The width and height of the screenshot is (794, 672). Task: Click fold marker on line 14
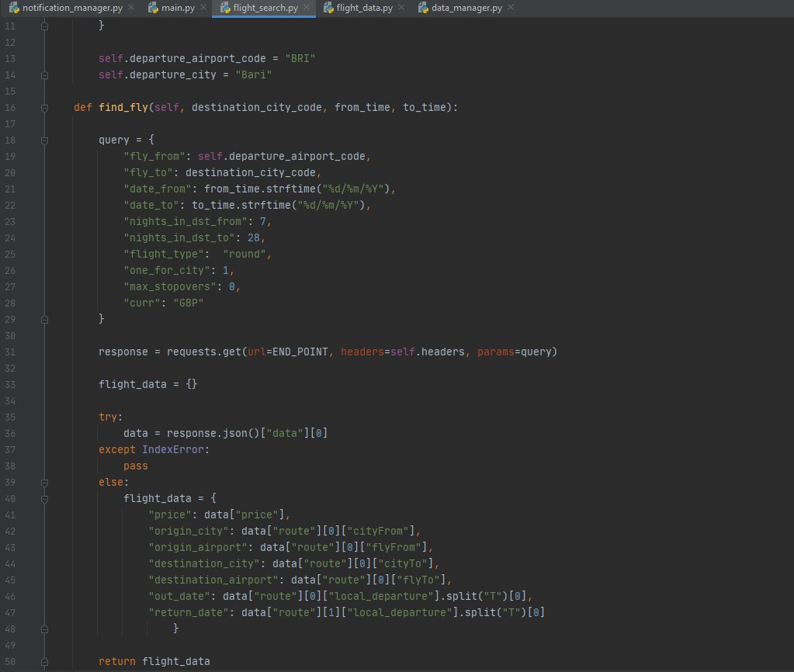(x=44, y=75)
